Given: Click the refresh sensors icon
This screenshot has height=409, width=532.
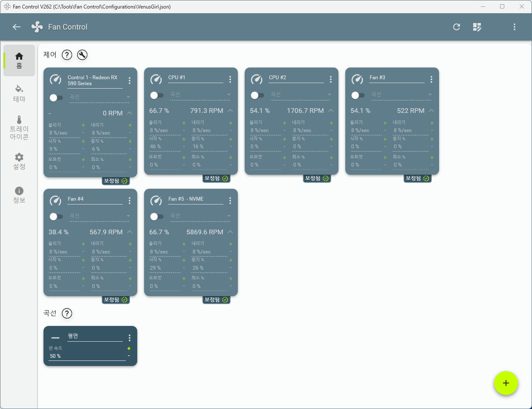Looking at the screenshot, I should point(457,27).
